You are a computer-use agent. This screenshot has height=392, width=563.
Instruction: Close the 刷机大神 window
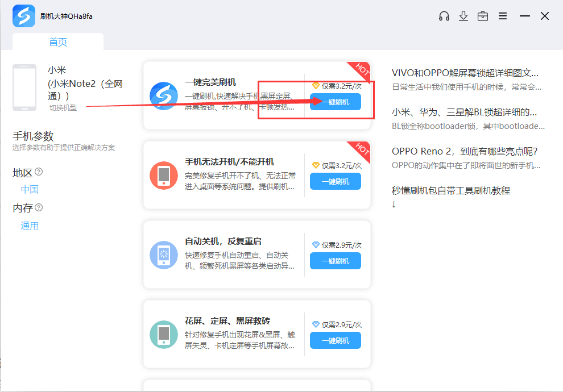tap(545, 16)
